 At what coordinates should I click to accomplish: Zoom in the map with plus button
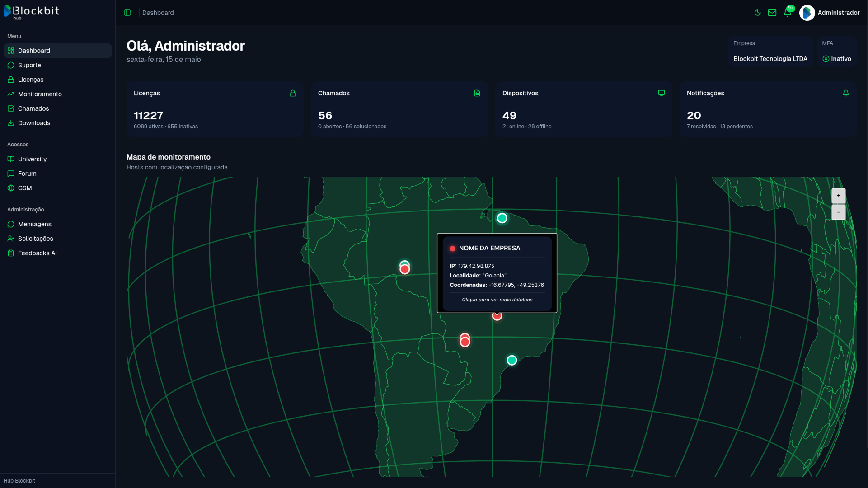(x=839, y=196)
